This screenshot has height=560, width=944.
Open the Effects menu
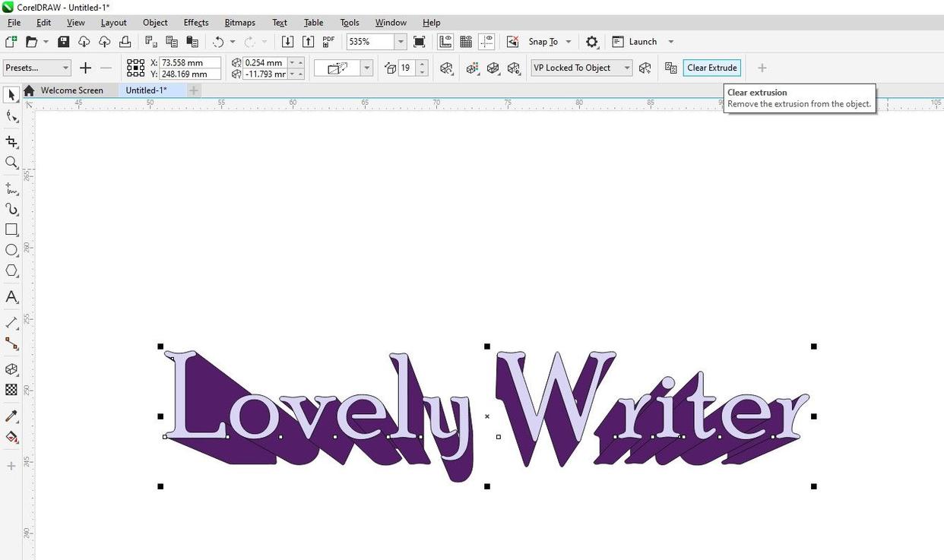tap(195, 23)
